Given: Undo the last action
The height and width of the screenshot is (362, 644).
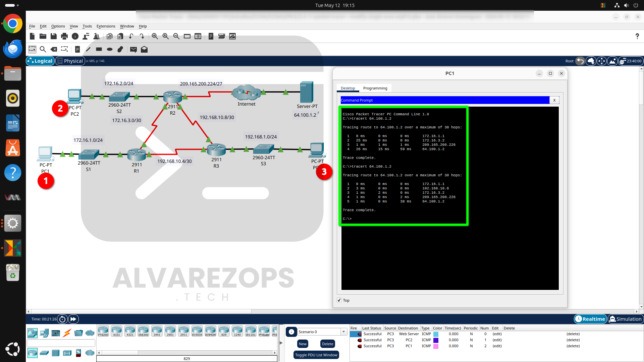Looking at the screenshot, I should point(131,36).
